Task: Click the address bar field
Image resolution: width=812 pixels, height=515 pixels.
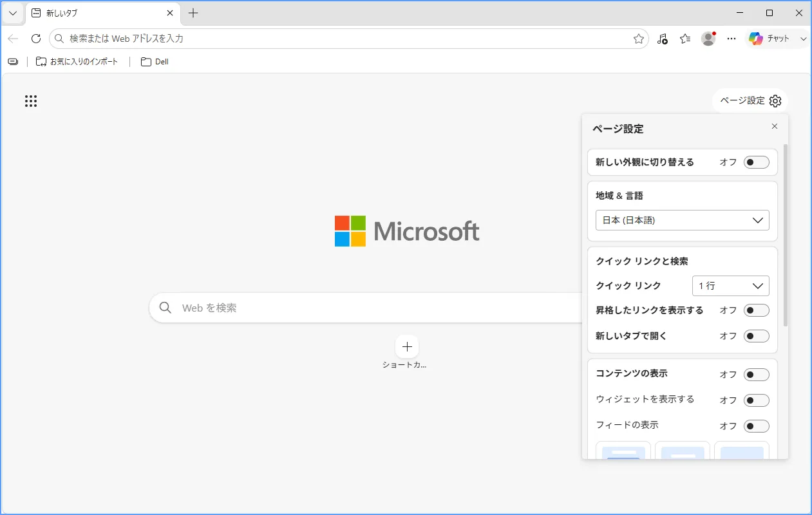Action: 349,39
